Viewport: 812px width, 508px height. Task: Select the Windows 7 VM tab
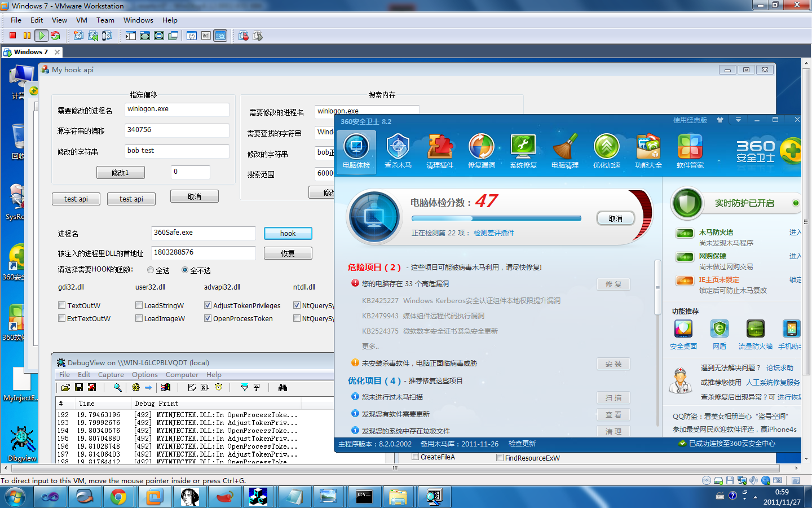(x=32, y=52)
